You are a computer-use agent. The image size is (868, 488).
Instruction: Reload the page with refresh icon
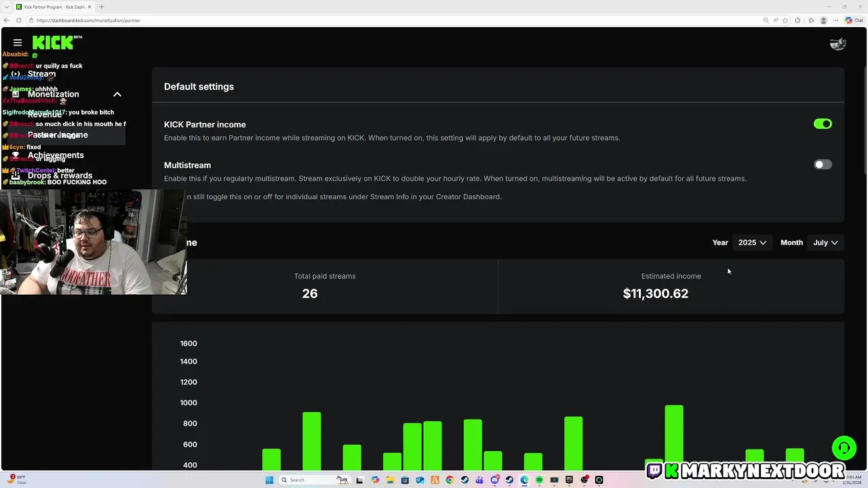[x=19, y=20]
